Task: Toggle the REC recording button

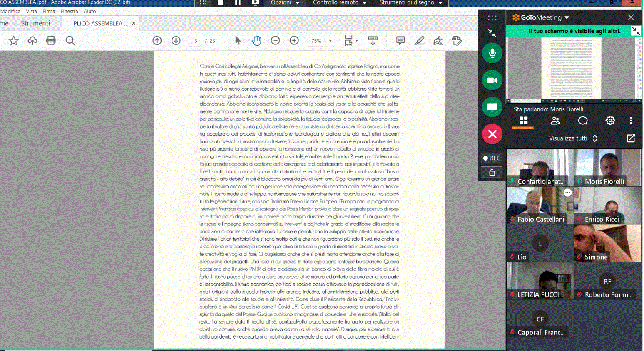Action: click(492, 158)
